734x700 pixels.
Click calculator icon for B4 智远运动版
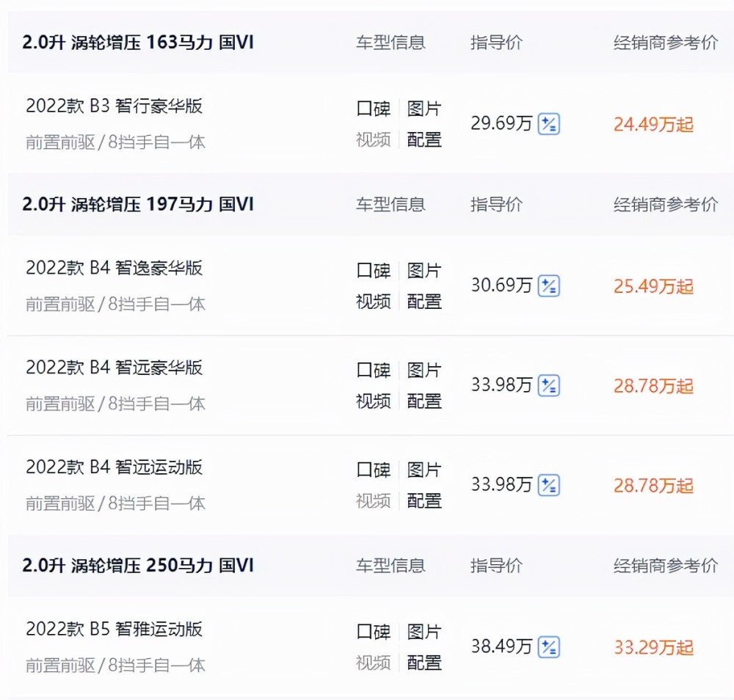coord(548,485)
